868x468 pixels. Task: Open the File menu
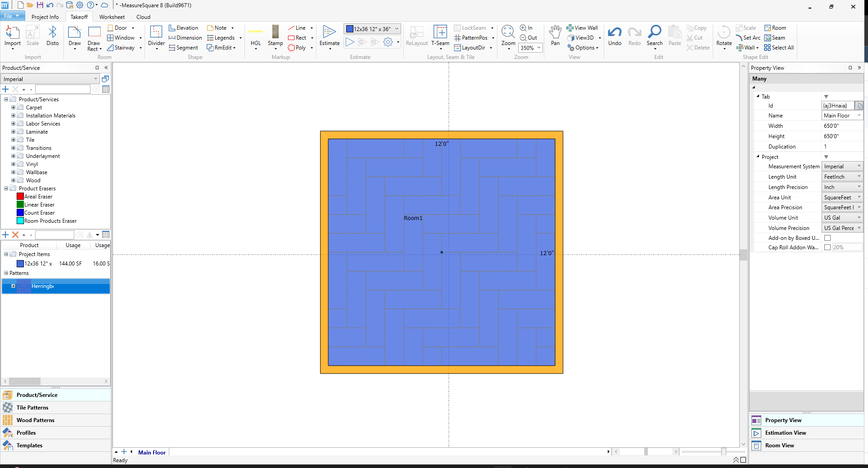(x=12, y=16)
